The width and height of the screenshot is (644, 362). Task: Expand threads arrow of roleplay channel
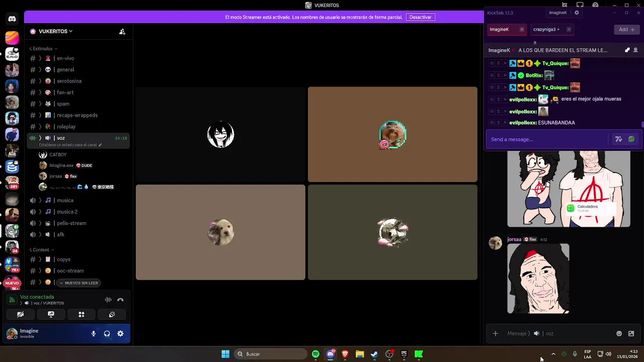(x=40, y=127)
